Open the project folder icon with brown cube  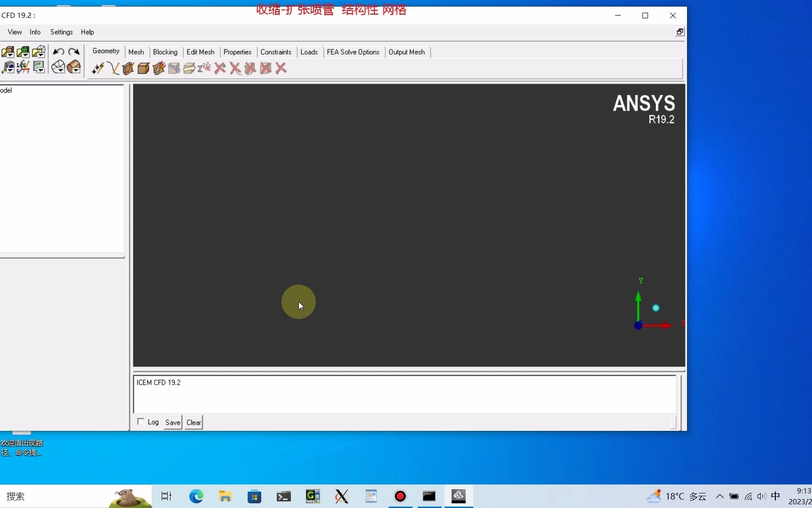coord(8,51)
